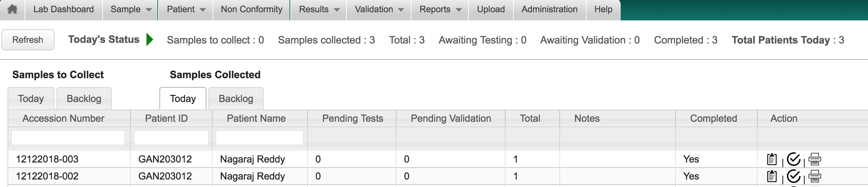Open clipboard icon for accession 12122018-003
This screenshot has height=187, width=868.
click(x=772, y=159)
